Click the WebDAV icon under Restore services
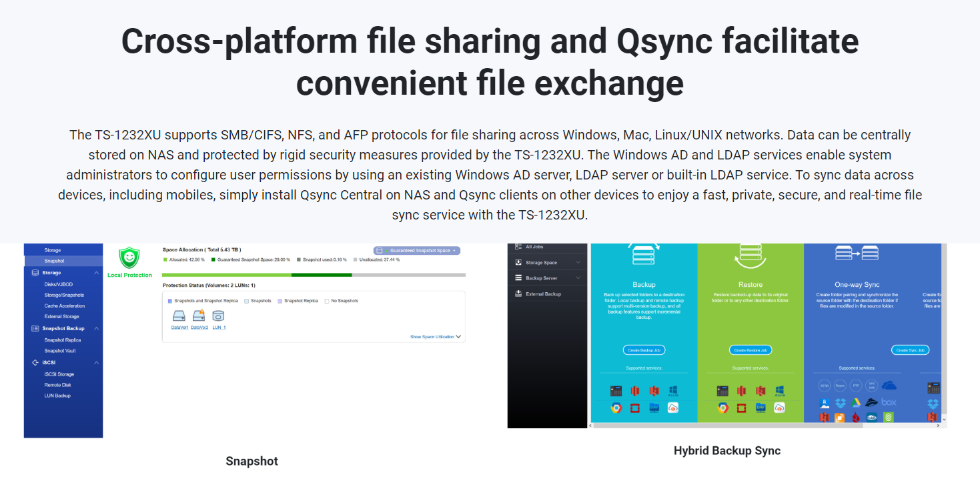 pyautogui.click(x=761, y=408)
